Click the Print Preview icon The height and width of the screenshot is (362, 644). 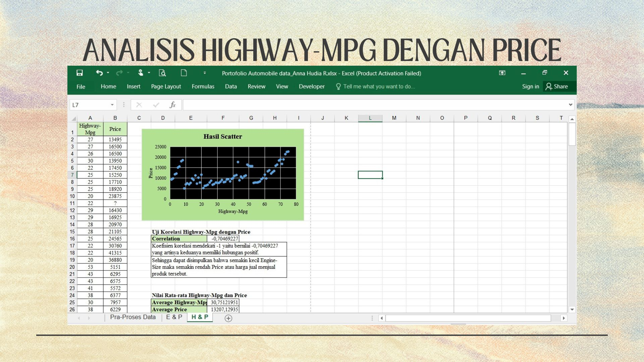point(162,73)
